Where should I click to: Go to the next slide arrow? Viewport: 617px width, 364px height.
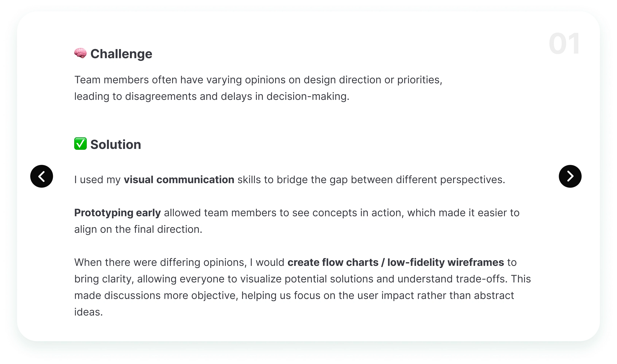tap(570, 176)
